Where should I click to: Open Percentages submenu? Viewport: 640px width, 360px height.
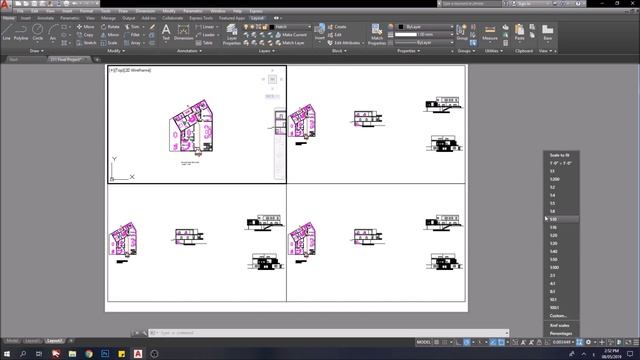tap(561, 334)
